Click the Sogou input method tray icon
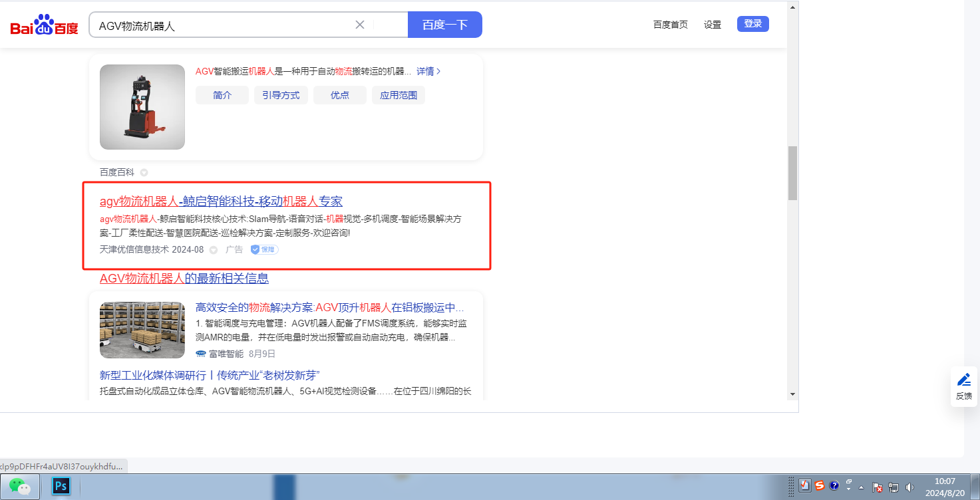980x500 pixels. (820, 485)
